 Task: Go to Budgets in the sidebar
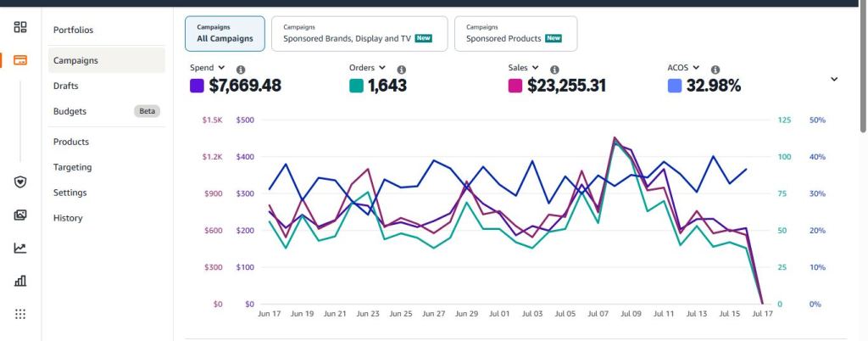coord(70,111)
